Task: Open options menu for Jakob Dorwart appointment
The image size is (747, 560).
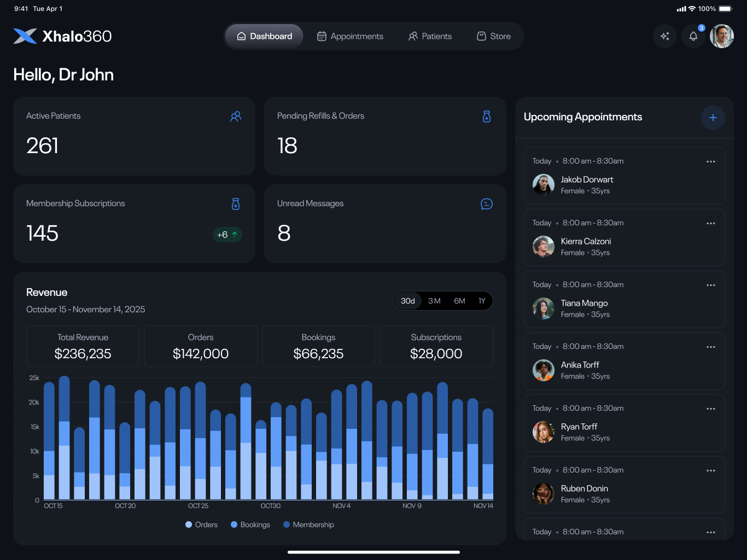Action: point(710,161)
